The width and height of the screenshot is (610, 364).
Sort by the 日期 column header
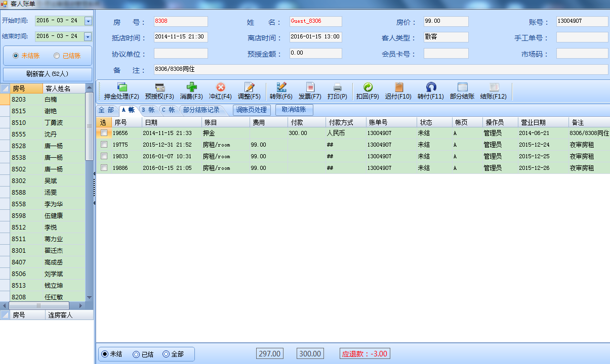coord(172,122)
